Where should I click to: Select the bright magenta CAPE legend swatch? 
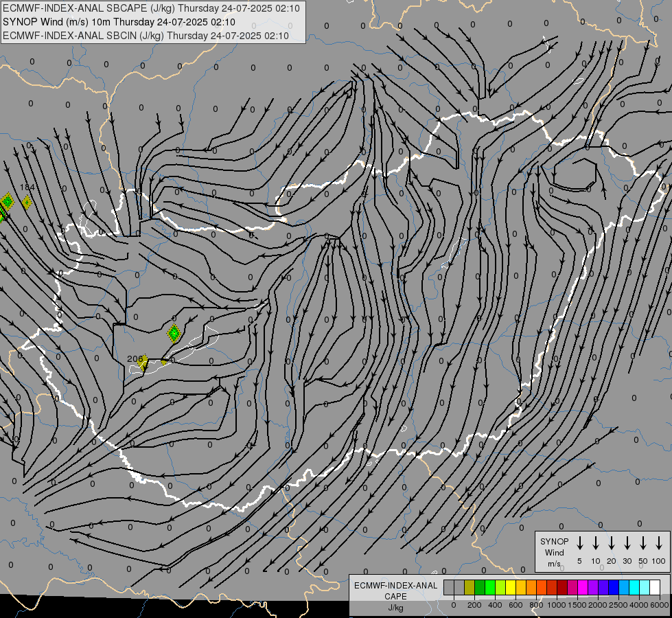coord(583,587)
